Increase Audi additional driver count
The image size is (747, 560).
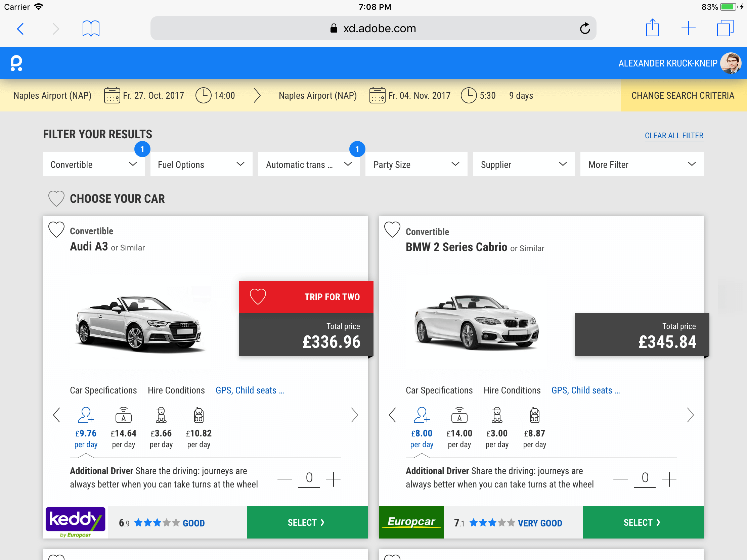coord(333,479)
